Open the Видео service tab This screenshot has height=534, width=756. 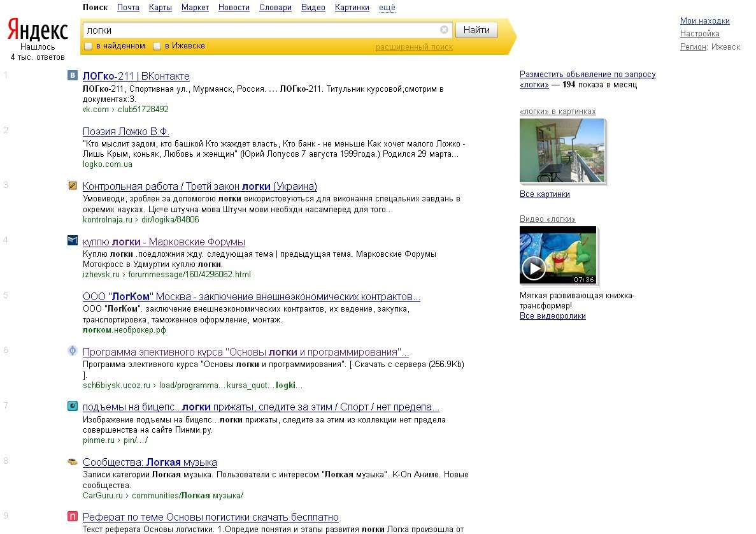[313, 8]
